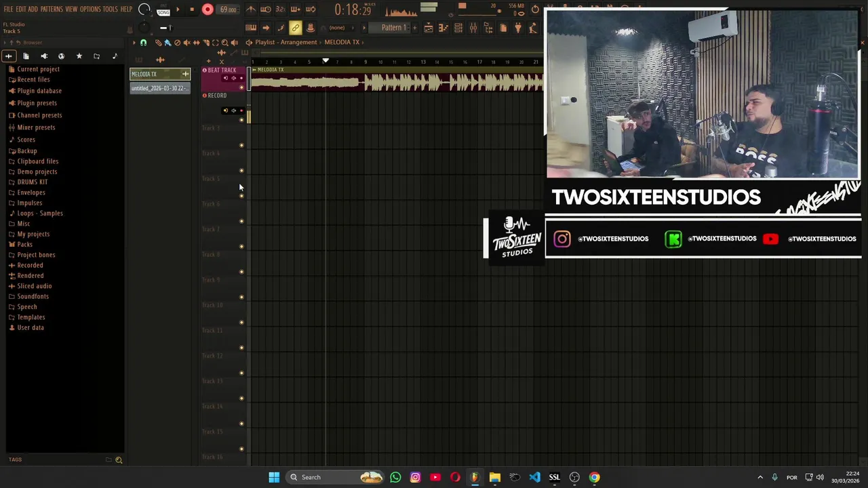Open the mixer view button
868x488 pixels.
click(473, 28)
